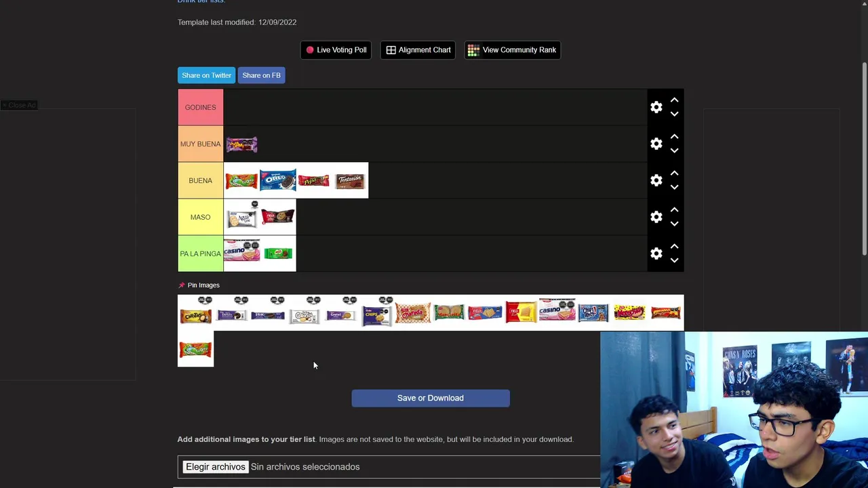
Task: Select the BUENA tier label
Action: [200, 180]
